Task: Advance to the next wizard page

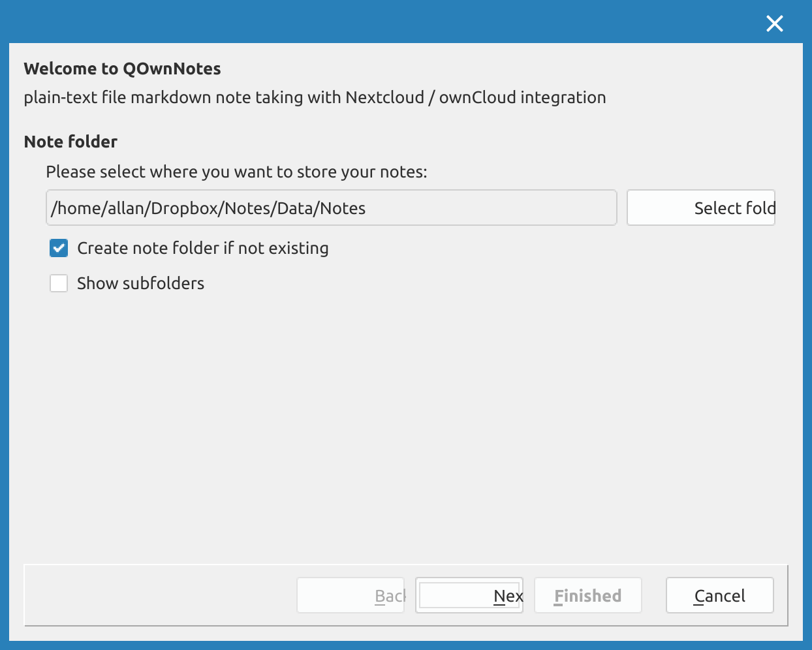Action: [469, 595]
